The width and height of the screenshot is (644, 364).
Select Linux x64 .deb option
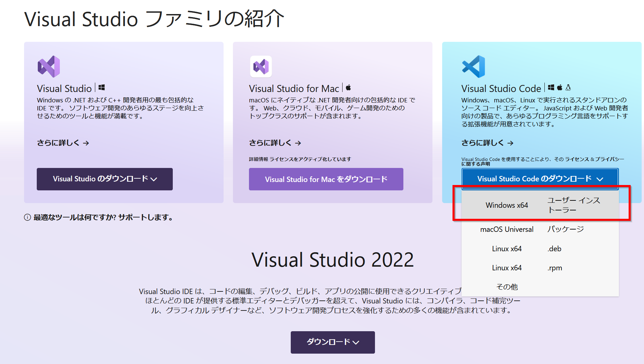coord(540,249)
